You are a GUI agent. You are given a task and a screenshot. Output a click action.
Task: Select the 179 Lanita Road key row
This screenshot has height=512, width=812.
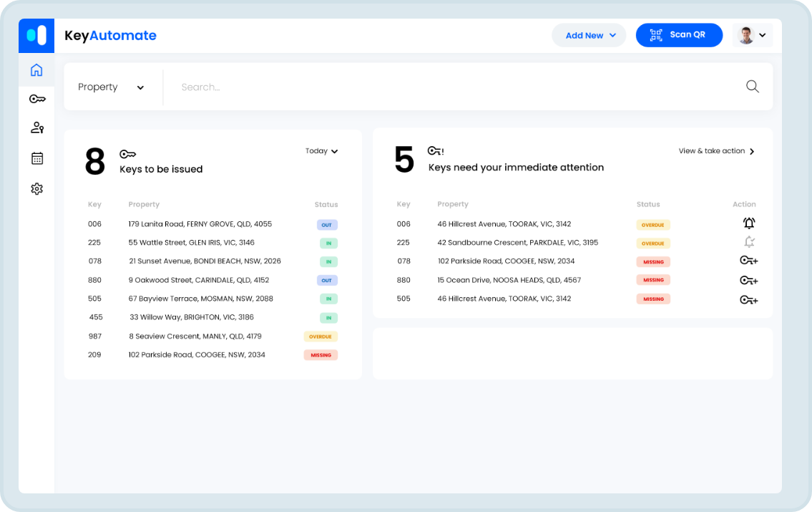(200, 224)
